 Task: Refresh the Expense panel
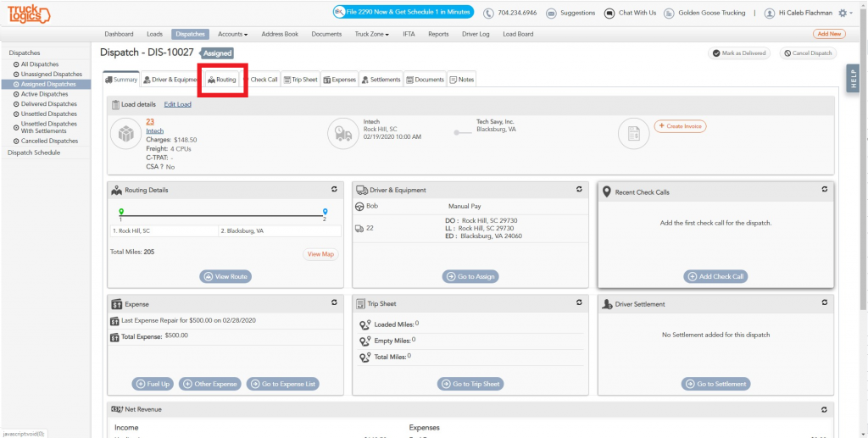click(x=334, y=303)
